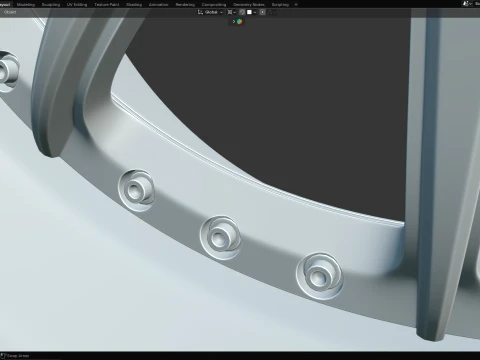This screenshot has width=480, height=360.
Task: Open the Rendering workspace tab
Action: (x=185, y=5)
